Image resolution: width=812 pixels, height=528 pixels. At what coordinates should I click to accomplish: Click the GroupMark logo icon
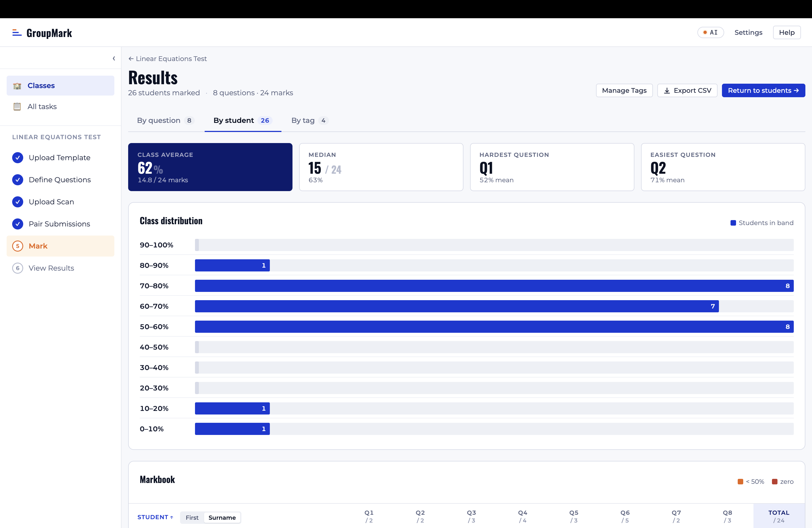(17, 33)
